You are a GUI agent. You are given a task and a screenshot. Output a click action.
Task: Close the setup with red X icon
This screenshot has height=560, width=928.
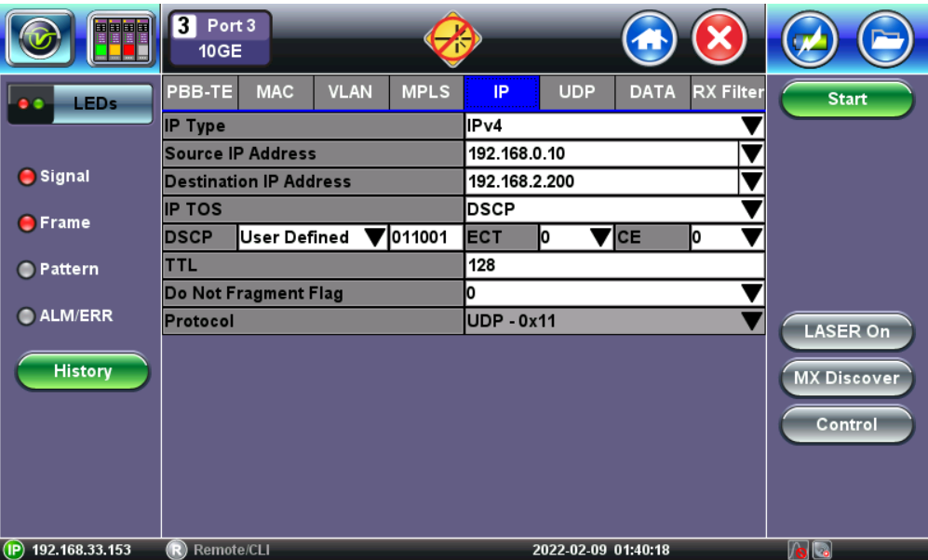[720, 39]
